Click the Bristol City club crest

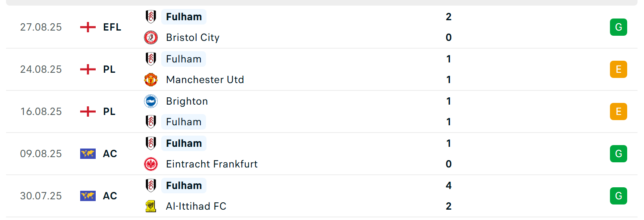pos(151,37)
